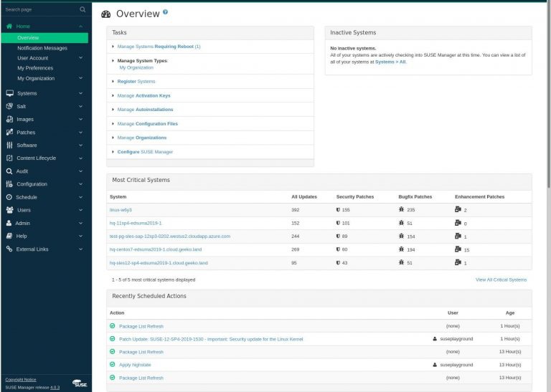Click the Audit magnifier icon in sidebar
The height and width of the screenshot is (392, 551).
9,171
